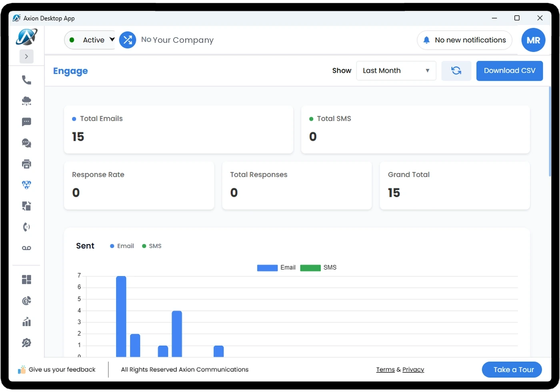Viewport: 560px width, 392px height.
Task: Click the tallest chart bar reaching 7
Action: pos(121,316)
